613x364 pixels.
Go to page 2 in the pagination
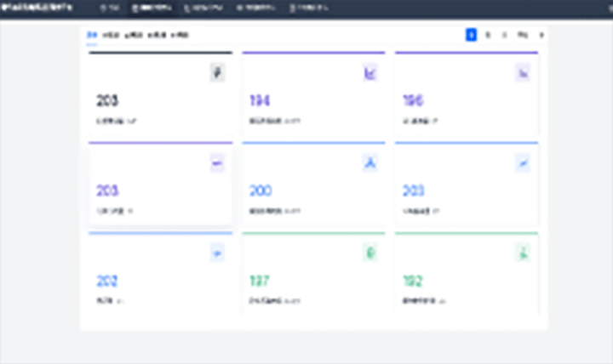point(488,35)
